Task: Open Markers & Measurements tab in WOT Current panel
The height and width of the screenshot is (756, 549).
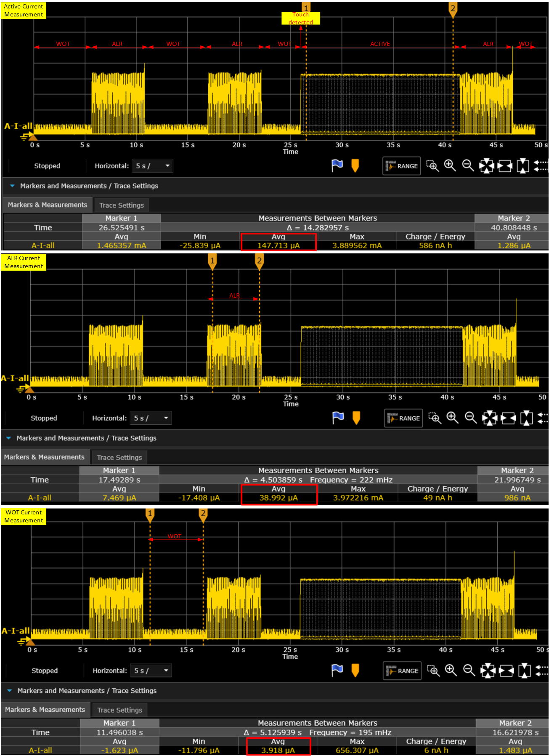Action: point(45,710)
